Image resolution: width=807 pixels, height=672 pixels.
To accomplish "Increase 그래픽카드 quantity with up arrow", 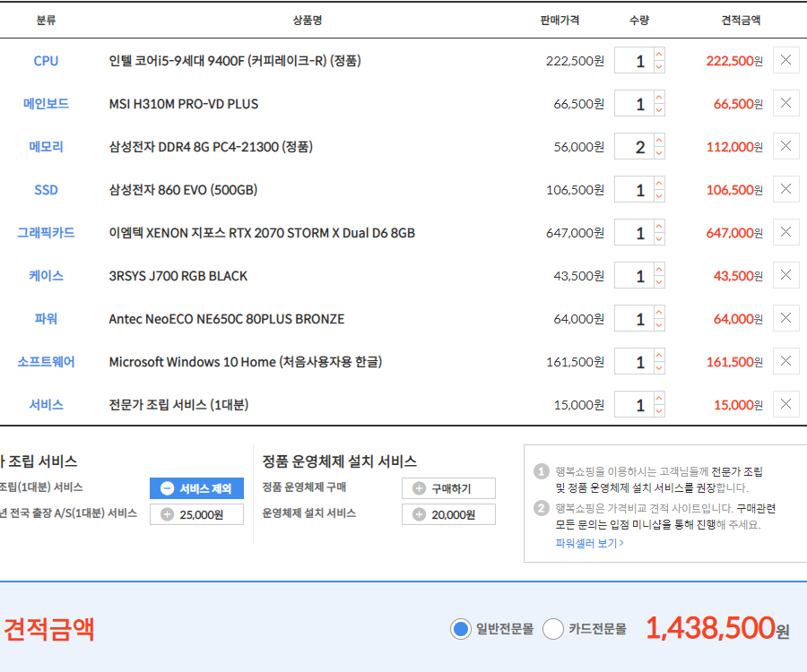I will [x=659, y=226].
